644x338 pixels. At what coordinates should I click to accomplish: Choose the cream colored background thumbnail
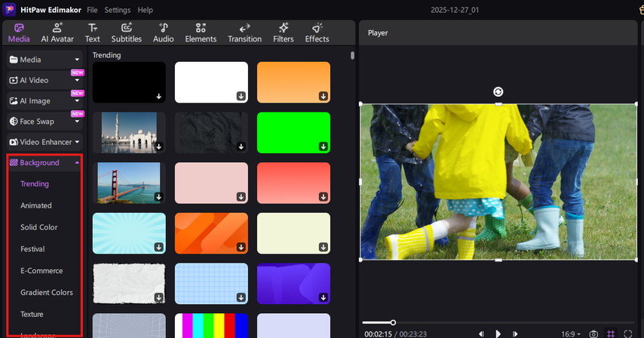[293, 233]
